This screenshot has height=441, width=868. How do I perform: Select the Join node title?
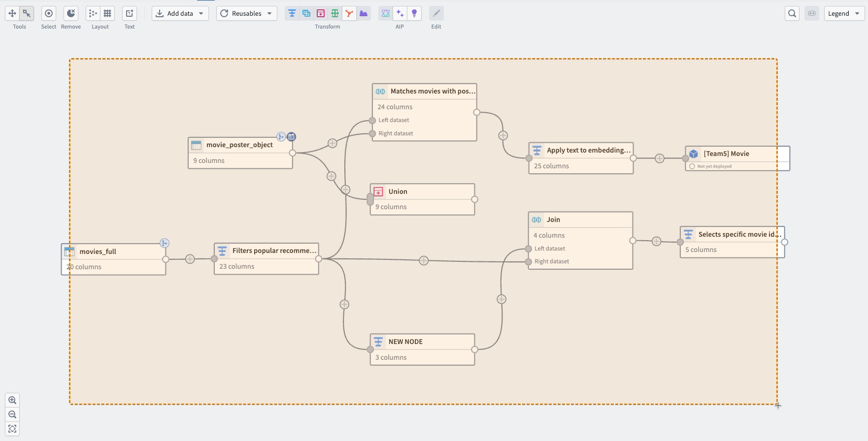click(x=553, y=220)
